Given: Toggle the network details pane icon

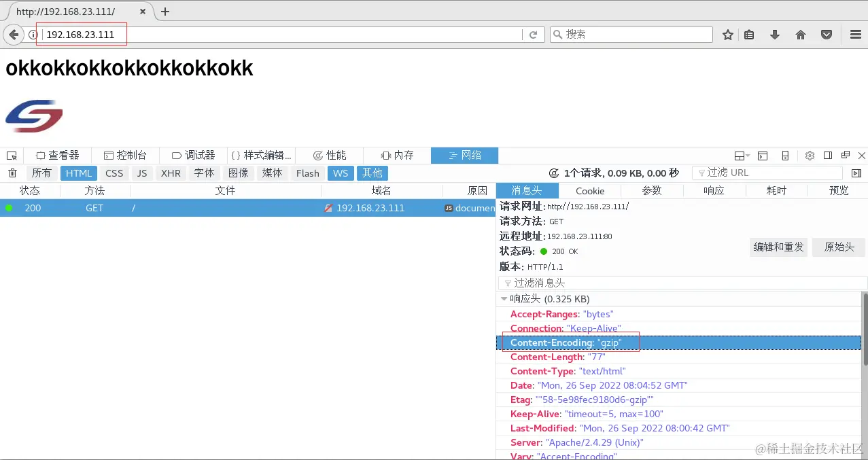Looking at the screenshot, I should point(856,173).
